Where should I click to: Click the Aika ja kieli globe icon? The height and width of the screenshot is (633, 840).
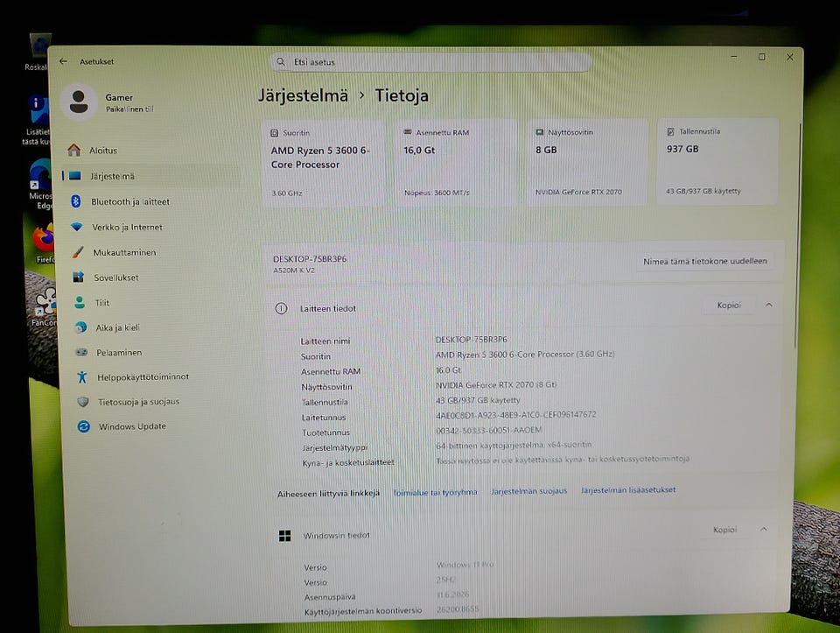[80, 327]
